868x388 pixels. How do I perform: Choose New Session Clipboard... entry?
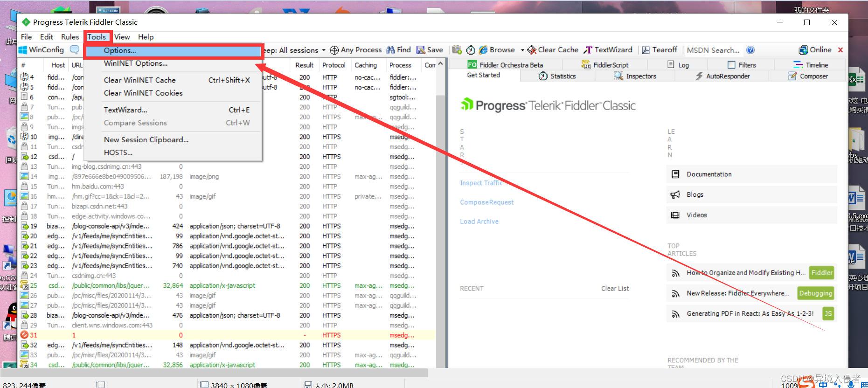click(x=174, y=140)
